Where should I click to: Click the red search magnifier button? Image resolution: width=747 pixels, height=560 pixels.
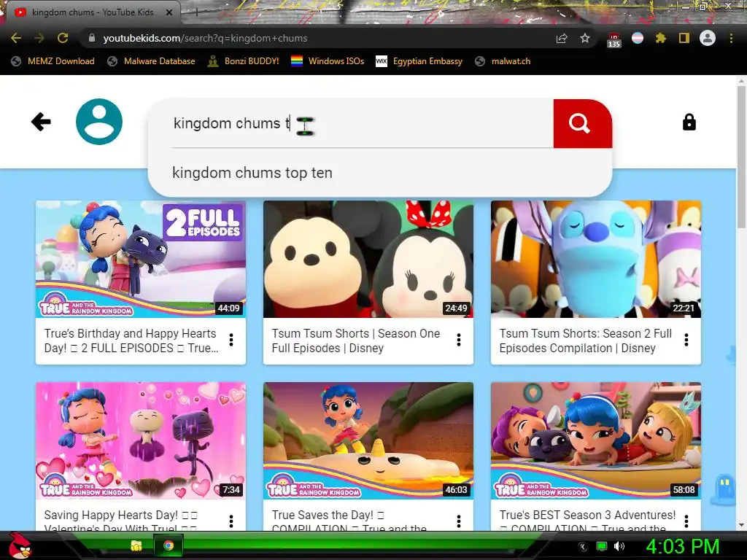coord(582,123)
